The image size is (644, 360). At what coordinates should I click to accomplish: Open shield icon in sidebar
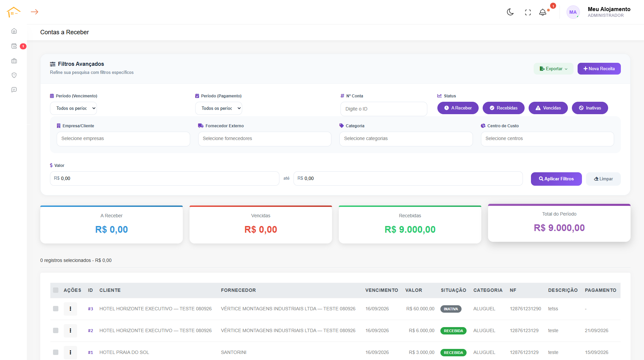point(14,75)
